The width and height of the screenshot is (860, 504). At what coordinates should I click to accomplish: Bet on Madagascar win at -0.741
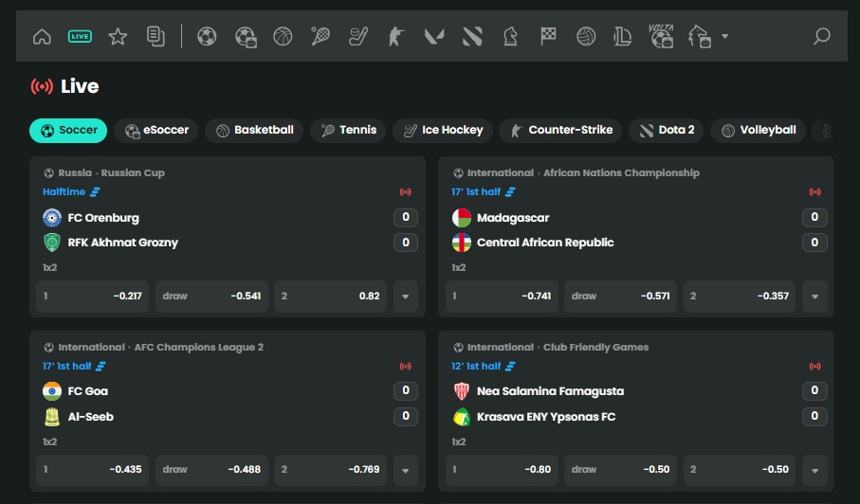[x=502, y=297]
